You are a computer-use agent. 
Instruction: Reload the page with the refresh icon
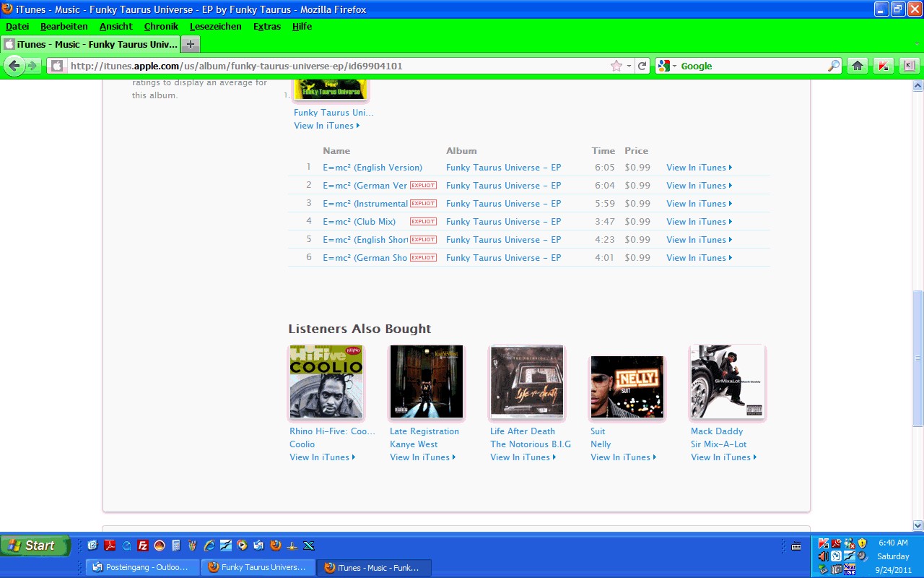(642, 66)
